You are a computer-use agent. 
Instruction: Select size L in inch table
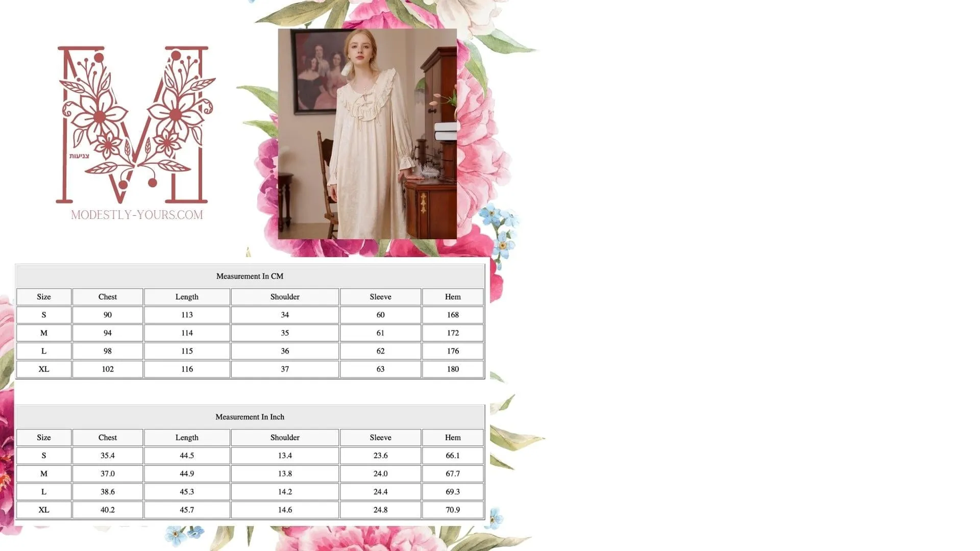point(44,492)
